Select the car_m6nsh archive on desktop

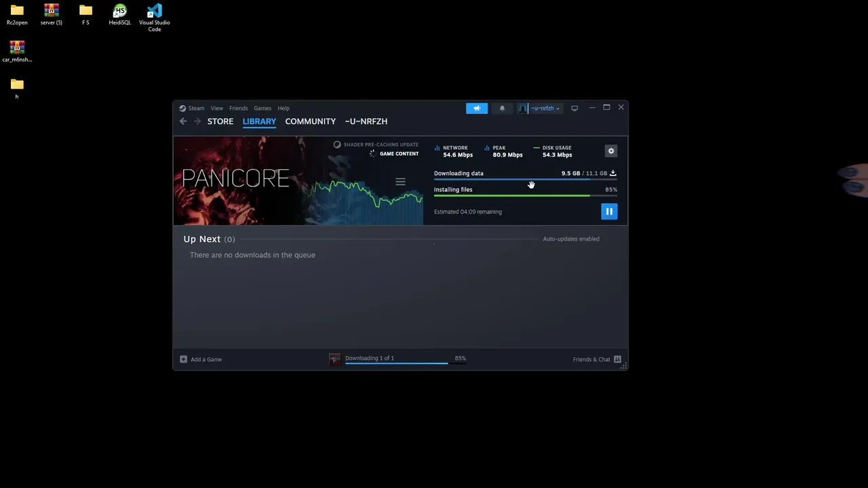[17, 52]
